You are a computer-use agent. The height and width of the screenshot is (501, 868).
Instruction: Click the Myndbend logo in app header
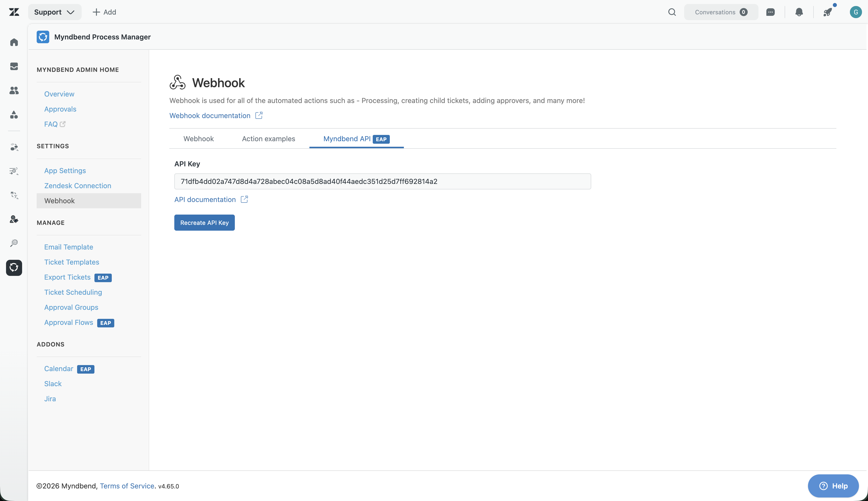[43, 37]
